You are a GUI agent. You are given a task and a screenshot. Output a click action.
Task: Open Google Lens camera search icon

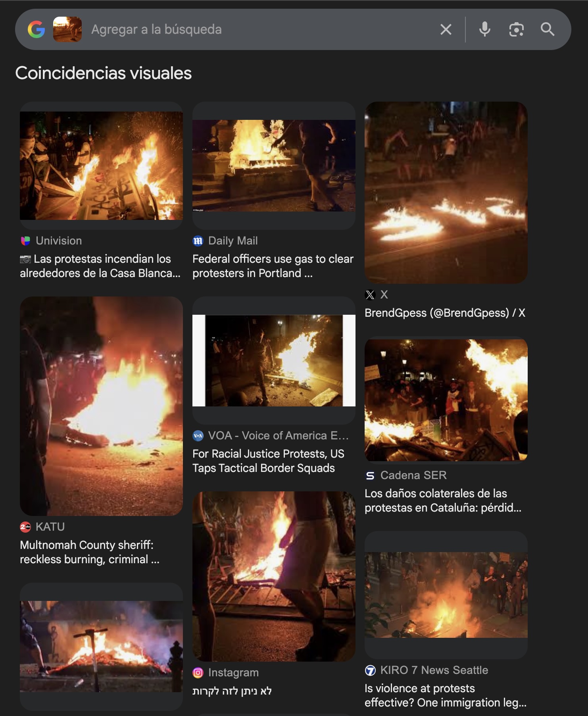(x=516, y=29)
